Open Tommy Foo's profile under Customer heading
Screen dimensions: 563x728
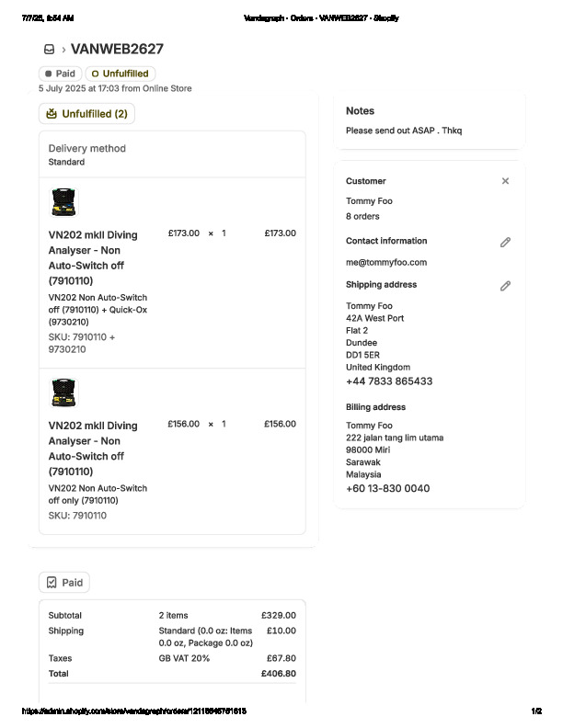pyautogui.click(x=369, y=201)
